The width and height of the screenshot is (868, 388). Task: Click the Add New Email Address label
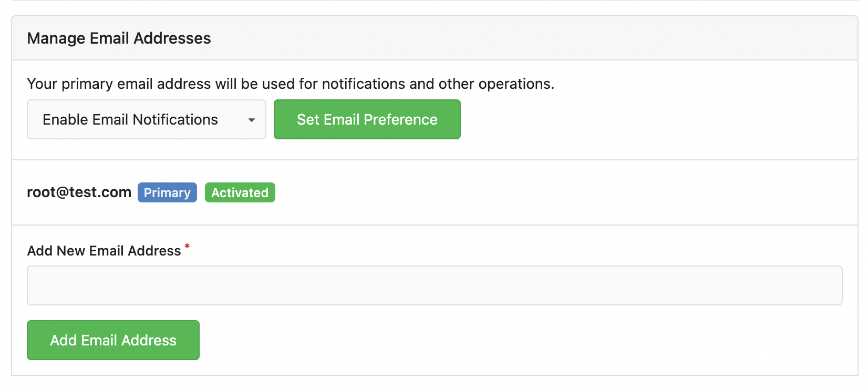104,251
